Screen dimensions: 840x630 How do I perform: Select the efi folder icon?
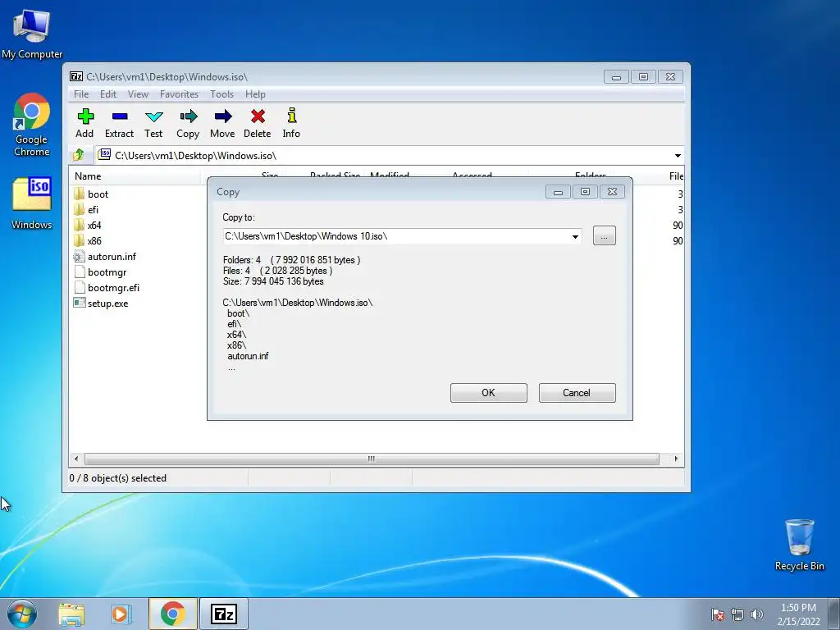pyautogui.click(x=80, y=209)
